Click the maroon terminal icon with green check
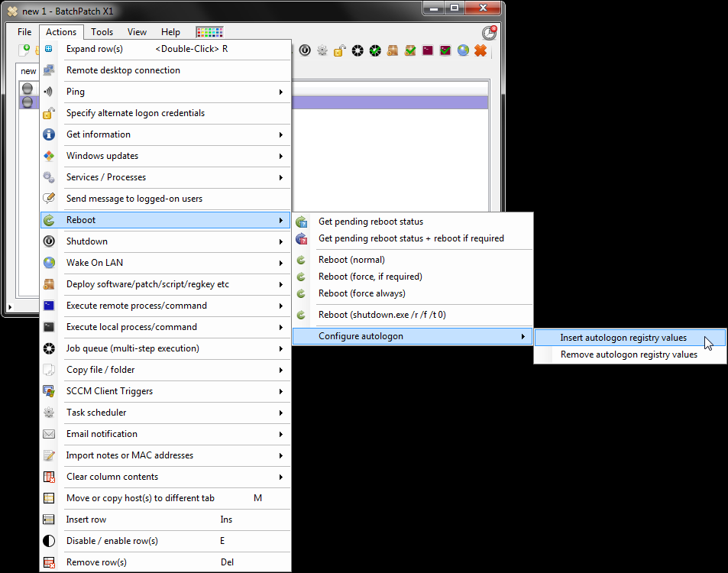 pyautogui.click(x=445, y=50)
